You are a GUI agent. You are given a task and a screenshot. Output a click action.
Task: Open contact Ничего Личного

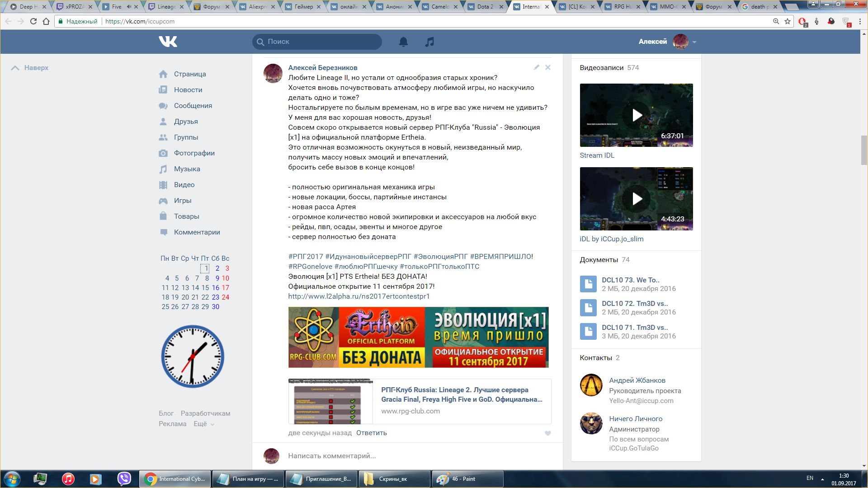coord(635,419)
